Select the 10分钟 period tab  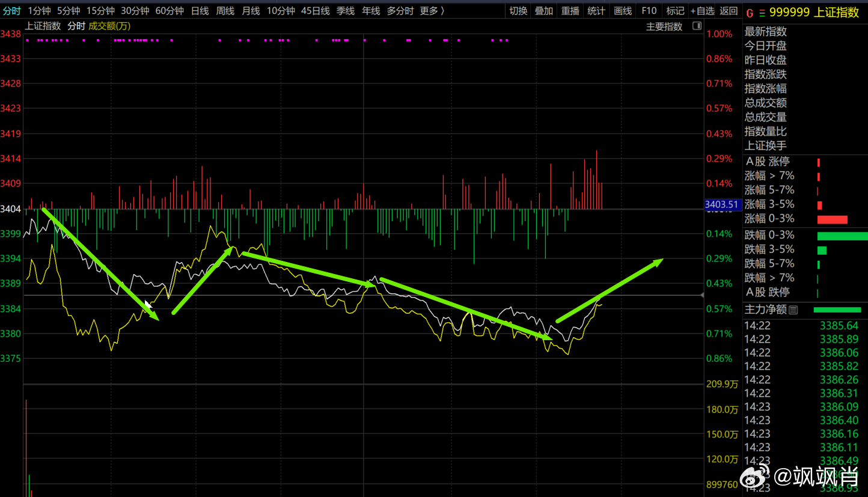click(281, 11)
